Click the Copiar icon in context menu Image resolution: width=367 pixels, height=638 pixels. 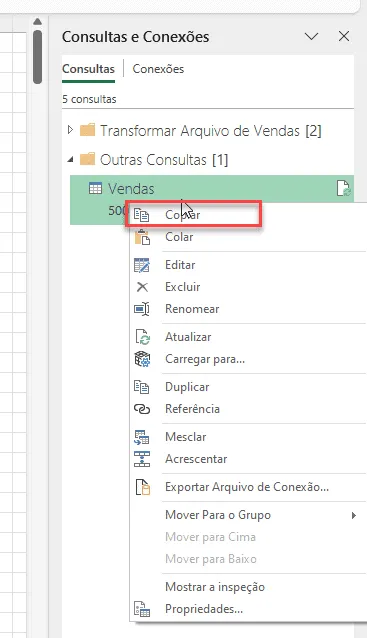[142, 215]
